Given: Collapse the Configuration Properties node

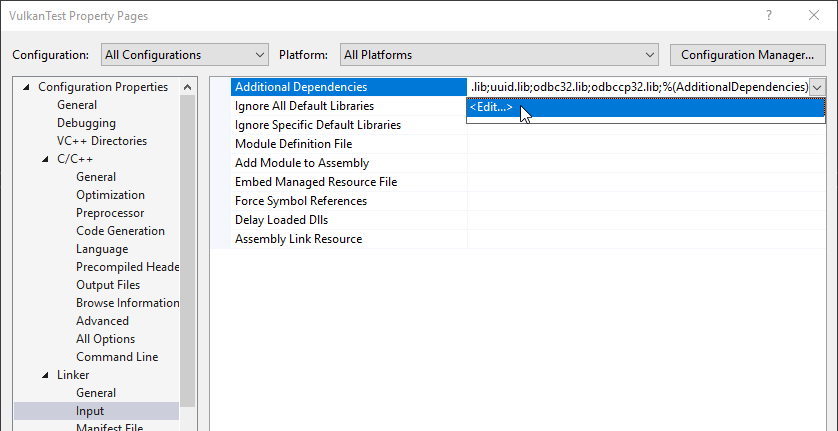Looking at the screenshot, I should click(x=26, y=87).
